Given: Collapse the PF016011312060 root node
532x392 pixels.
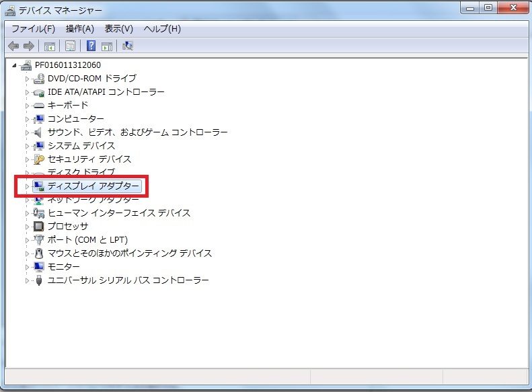Looking at the screenshot, I should coord(15,65).
